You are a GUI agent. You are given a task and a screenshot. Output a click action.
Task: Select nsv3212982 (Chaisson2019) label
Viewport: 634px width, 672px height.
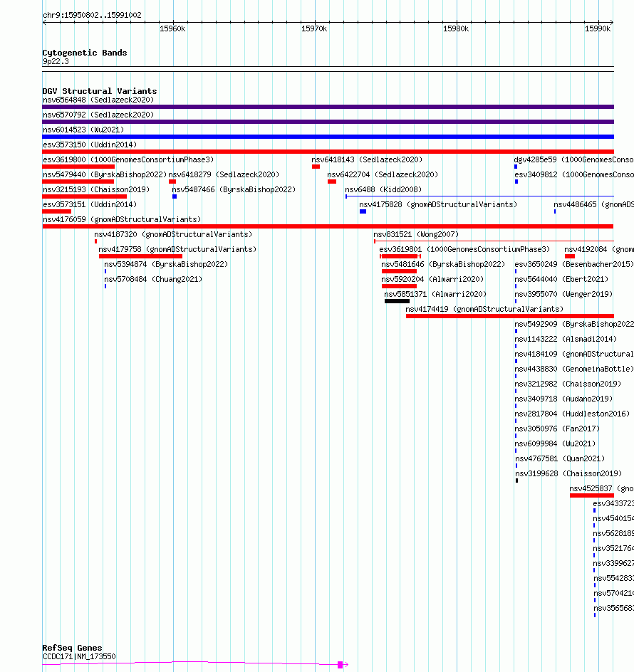coord(568,384)
